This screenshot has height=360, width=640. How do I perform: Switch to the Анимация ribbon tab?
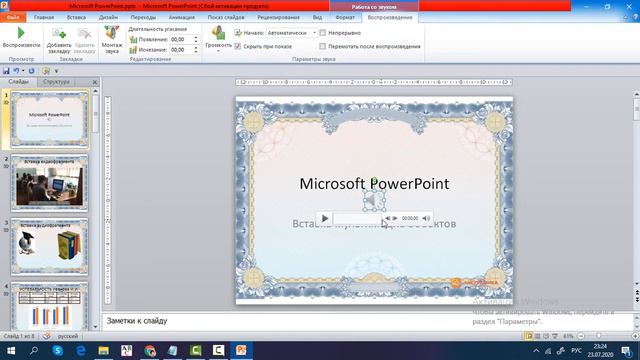182,18
